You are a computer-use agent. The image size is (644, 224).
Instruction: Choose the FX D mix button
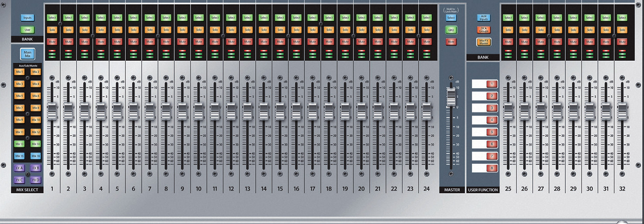point(36,180)
